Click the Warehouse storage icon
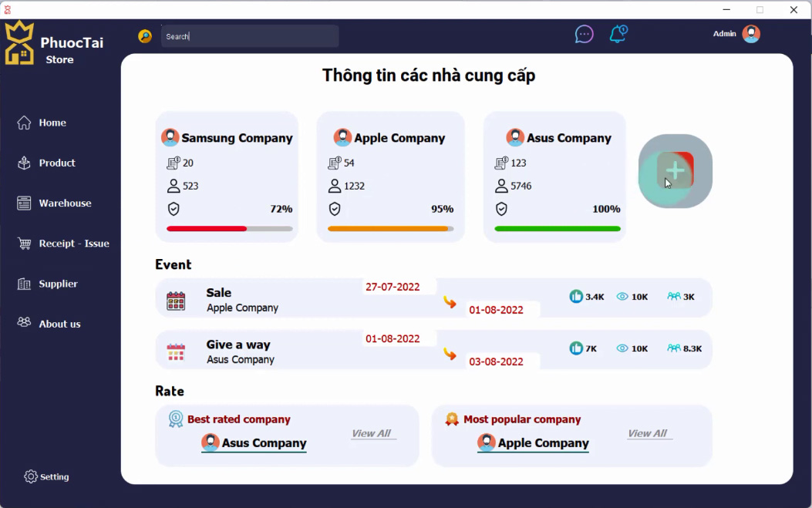 point(24,203)
